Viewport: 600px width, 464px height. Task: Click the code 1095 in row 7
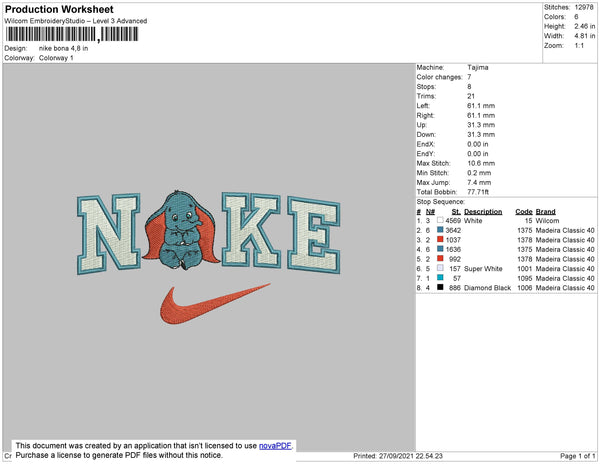[525, 278]
